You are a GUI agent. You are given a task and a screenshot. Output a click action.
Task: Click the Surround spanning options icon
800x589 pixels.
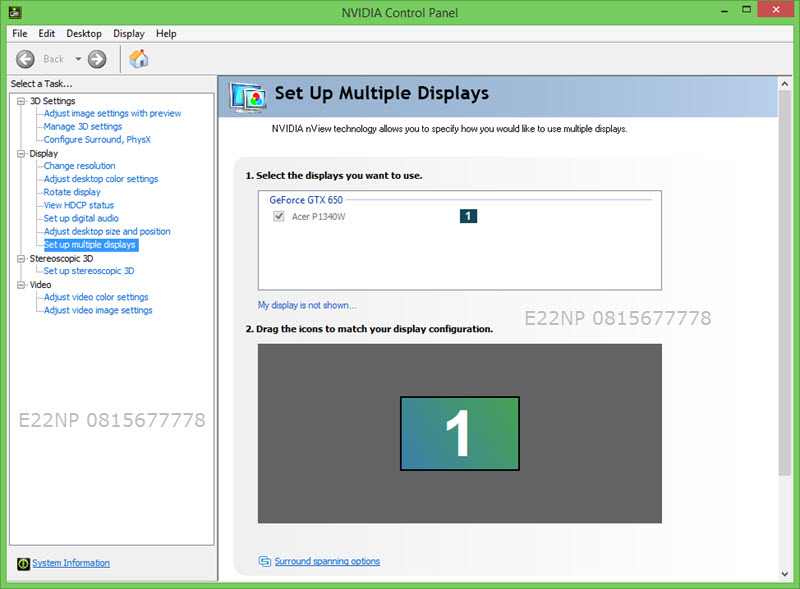tap(264, 561)
